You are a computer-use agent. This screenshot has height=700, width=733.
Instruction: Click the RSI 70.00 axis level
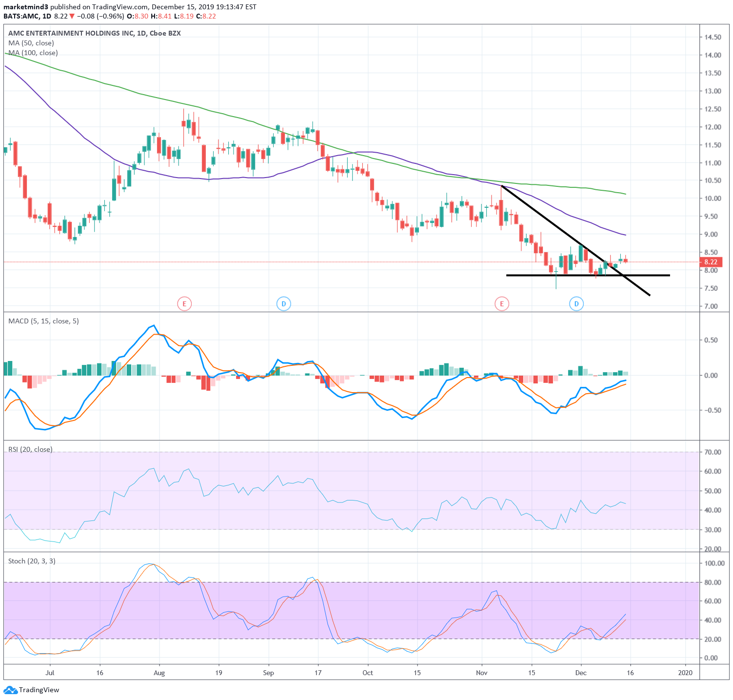coord(713,452)
